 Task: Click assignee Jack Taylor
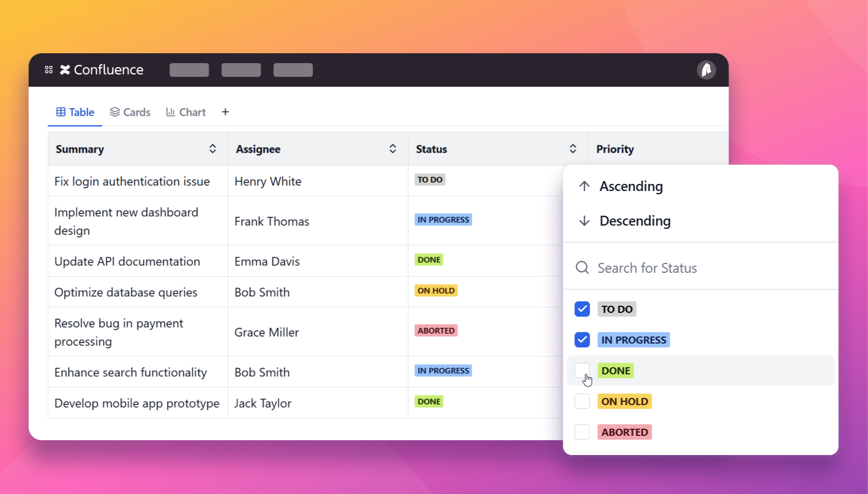point(263,403)
